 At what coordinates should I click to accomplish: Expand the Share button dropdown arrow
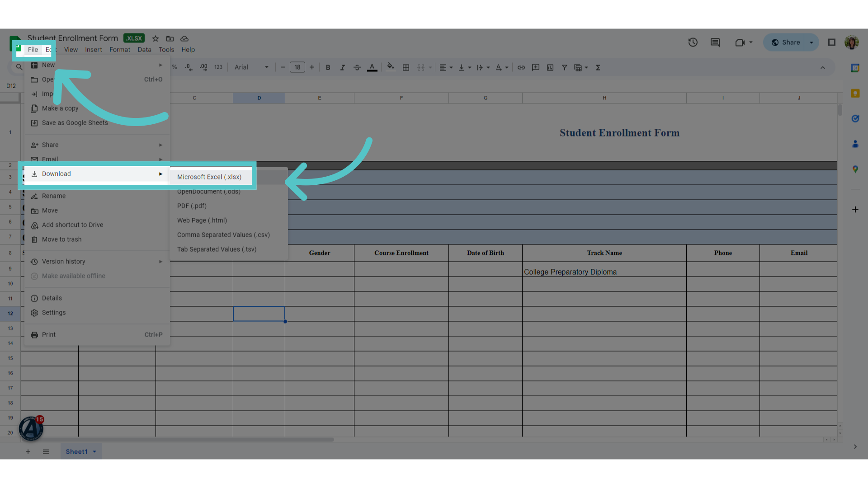click(x=811, y=42)
